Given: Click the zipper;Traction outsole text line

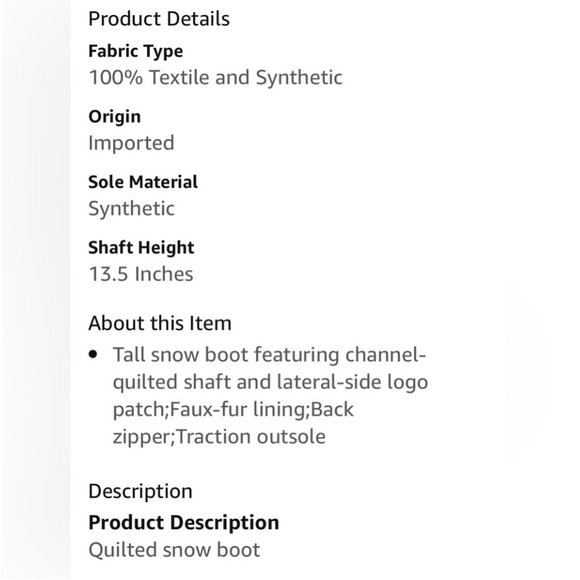Looking at the screenshot, I should [x=219, y=437].
